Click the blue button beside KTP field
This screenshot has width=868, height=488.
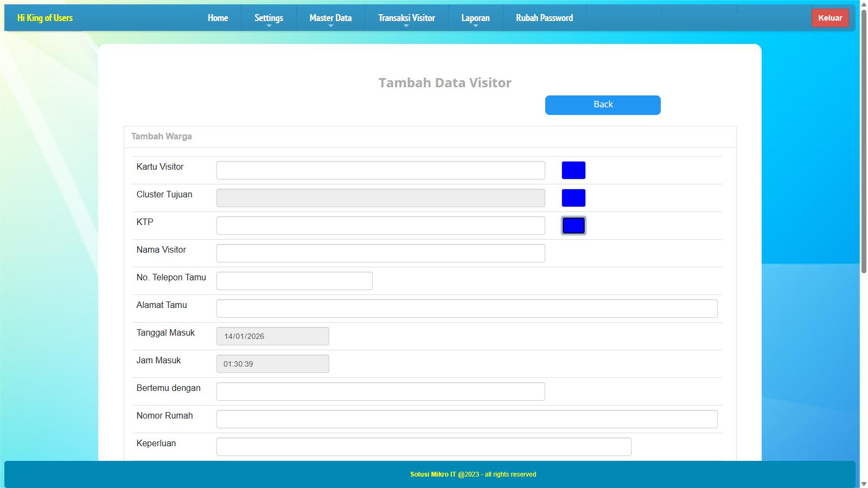[x=573, y=226]
